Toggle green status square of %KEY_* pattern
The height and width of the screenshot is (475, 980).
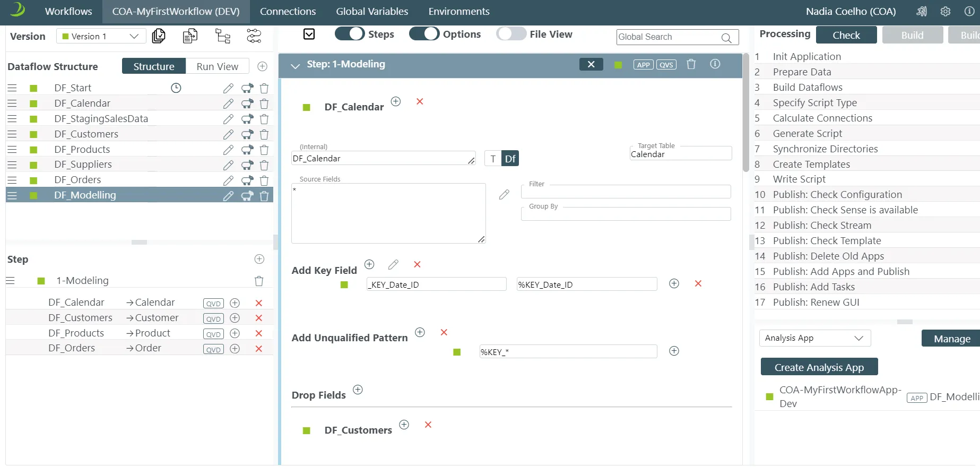pos(457,352)
